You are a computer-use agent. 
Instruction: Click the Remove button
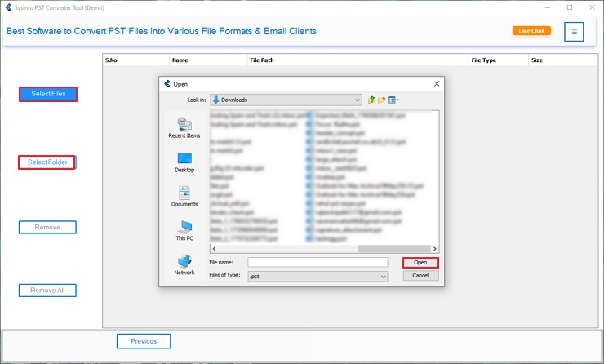pyautogui.click(x=47, y=227)
